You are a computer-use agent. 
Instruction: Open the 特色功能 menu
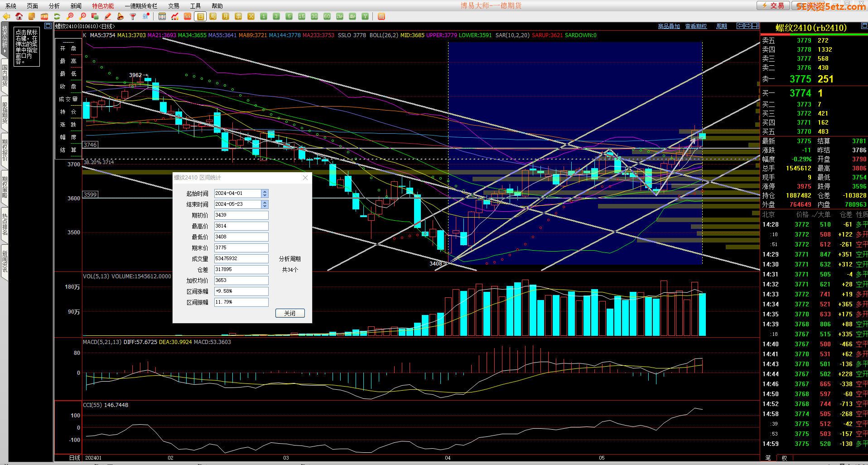click(x=103, y=6)
